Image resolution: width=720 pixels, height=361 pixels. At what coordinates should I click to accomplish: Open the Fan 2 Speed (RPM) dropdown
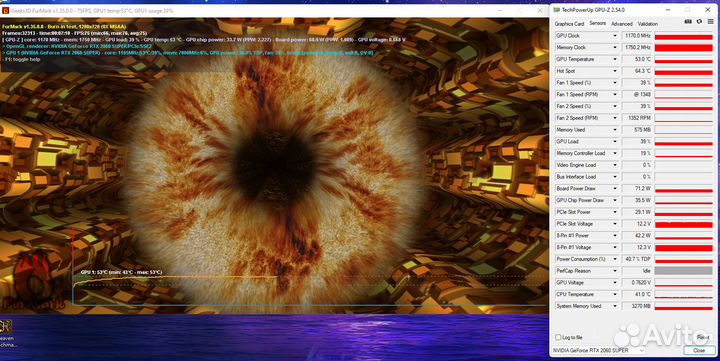(x=615, y=118)
